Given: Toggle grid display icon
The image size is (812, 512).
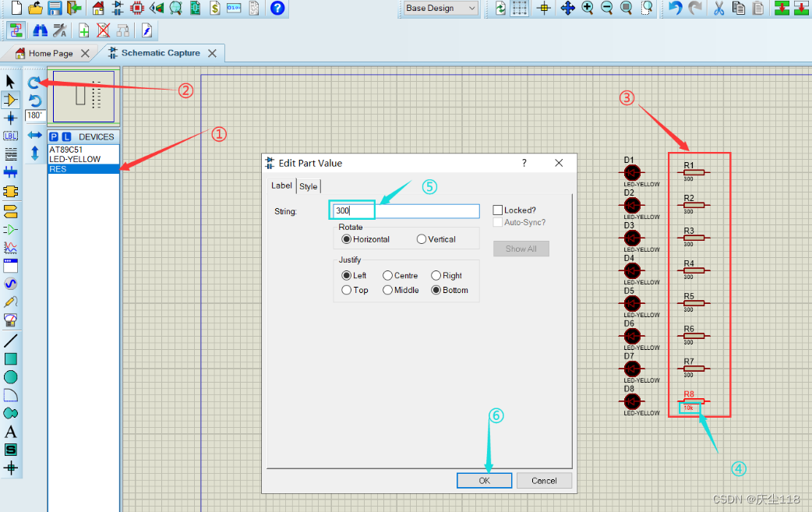Looking at the screenshot, I should (520, 8).
